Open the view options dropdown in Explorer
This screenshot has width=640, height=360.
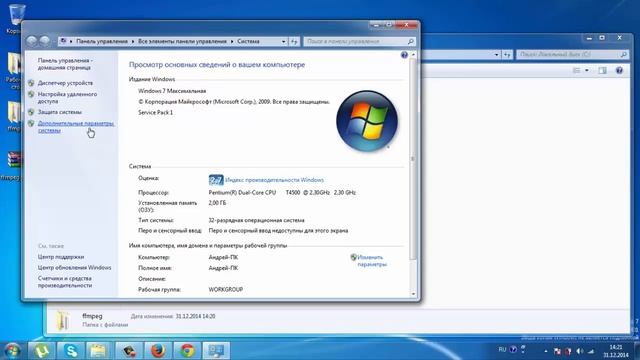(587, 71)
